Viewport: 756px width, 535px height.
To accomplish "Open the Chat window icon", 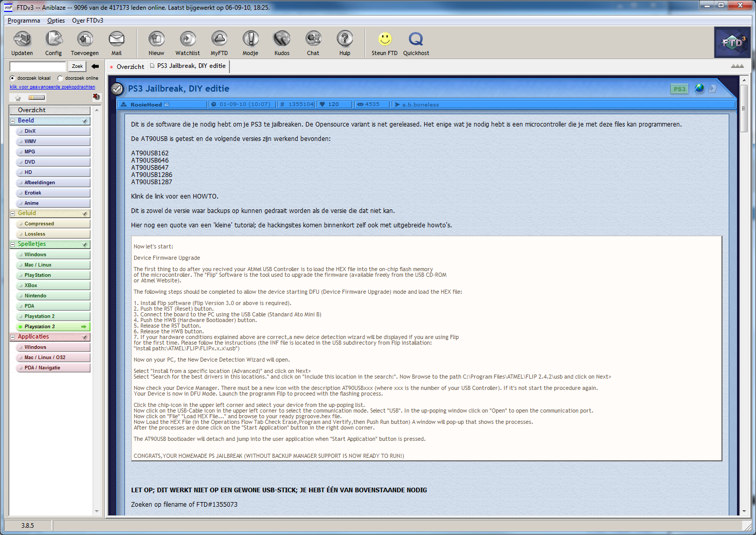I will click(313, 39).
